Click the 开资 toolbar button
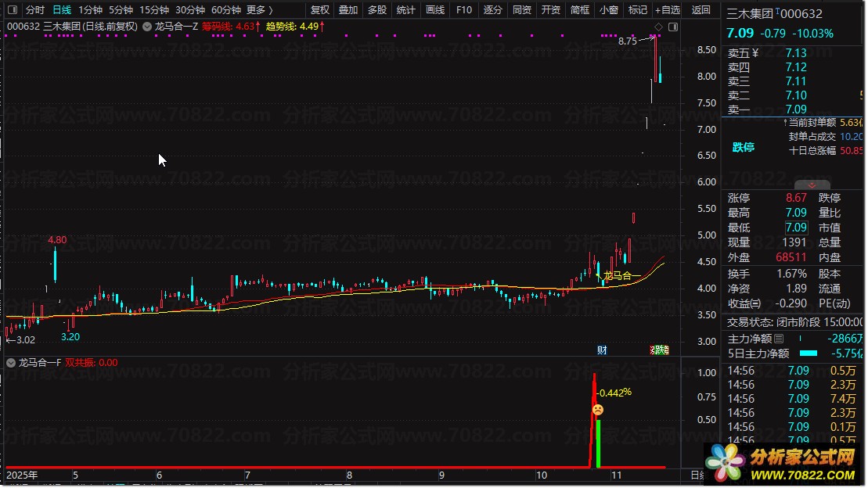Viewport: 868px width, 488px height. (551, 10)
